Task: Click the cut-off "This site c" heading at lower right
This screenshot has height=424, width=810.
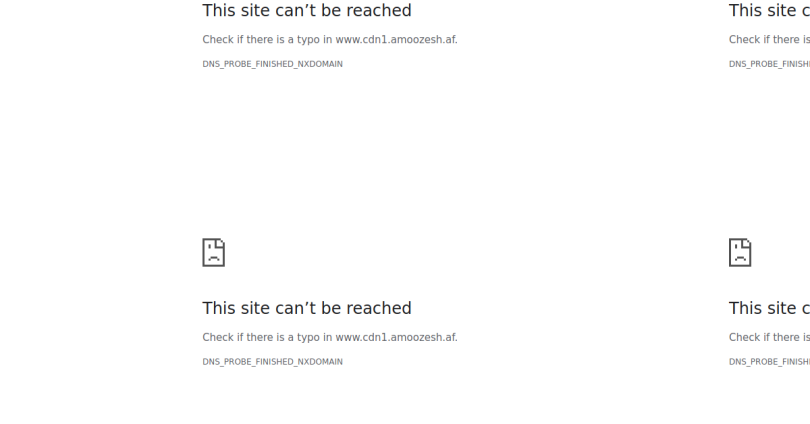Action: click(x=769, y=308)
